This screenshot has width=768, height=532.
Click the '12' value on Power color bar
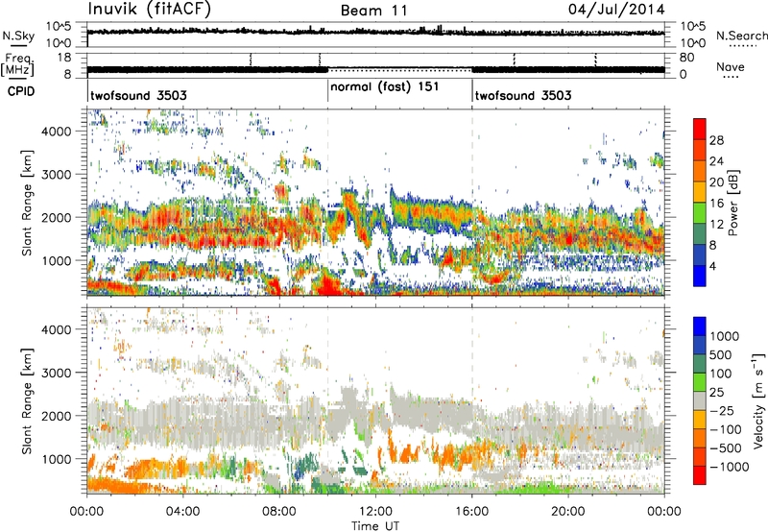click(716, 225)
